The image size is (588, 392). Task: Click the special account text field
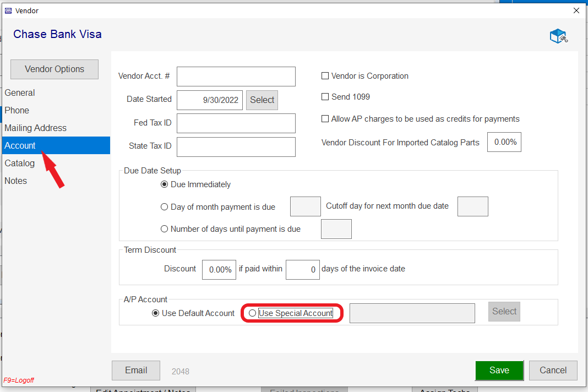[x=412, y=313]
